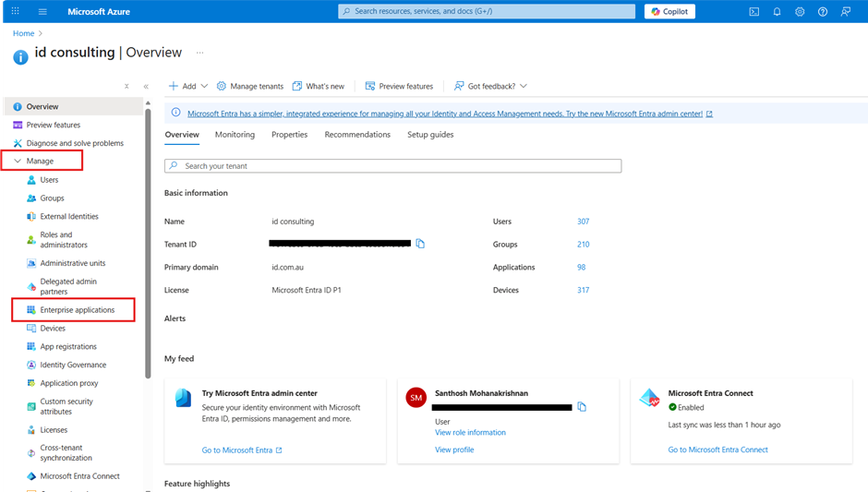
Task: Collapse the sidebar with double chevron
Action: (146, 87)
